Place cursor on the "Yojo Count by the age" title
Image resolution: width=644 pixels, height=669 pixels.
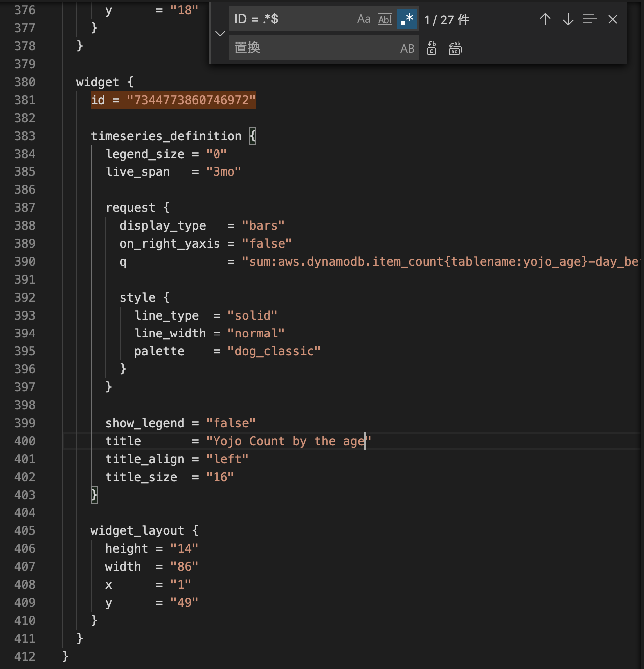coord(287,441)
